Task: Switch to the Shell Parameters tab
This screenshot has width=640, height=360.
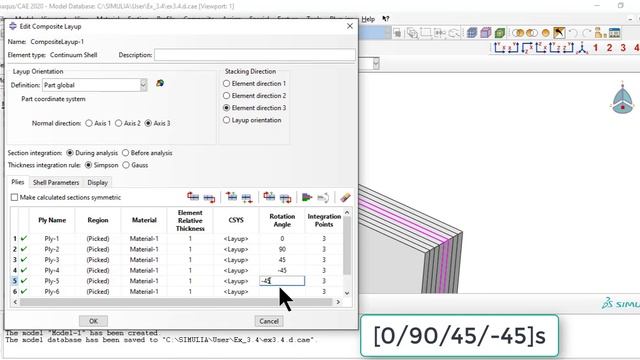Action: click(56, 182)
